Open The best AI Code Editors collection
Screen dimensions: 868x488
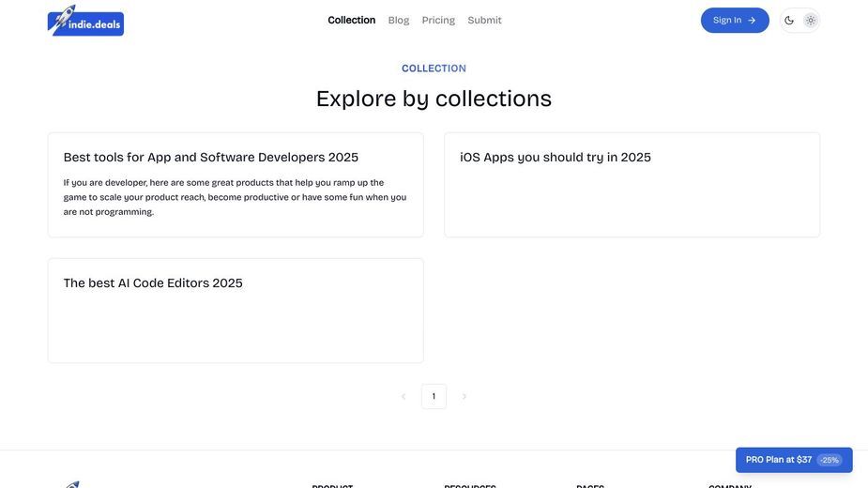click(x=236, y=311)
